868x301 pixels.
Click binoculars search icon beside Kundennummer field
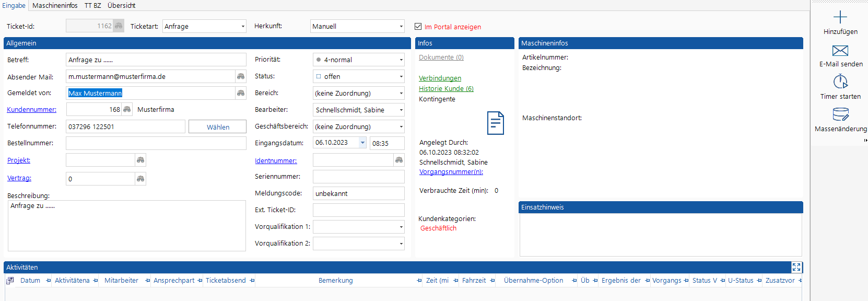click(127, 109)
